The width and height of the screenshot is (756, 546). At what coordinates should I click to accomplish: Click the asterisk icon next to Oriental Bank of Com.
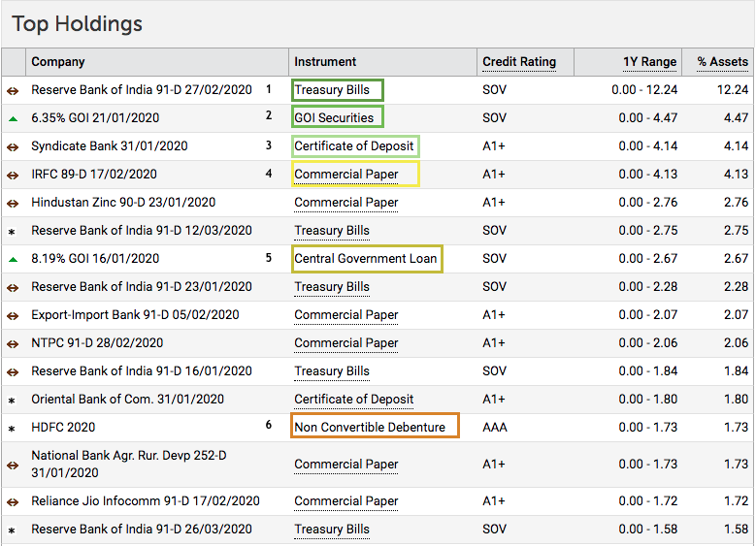coord(12,401)
